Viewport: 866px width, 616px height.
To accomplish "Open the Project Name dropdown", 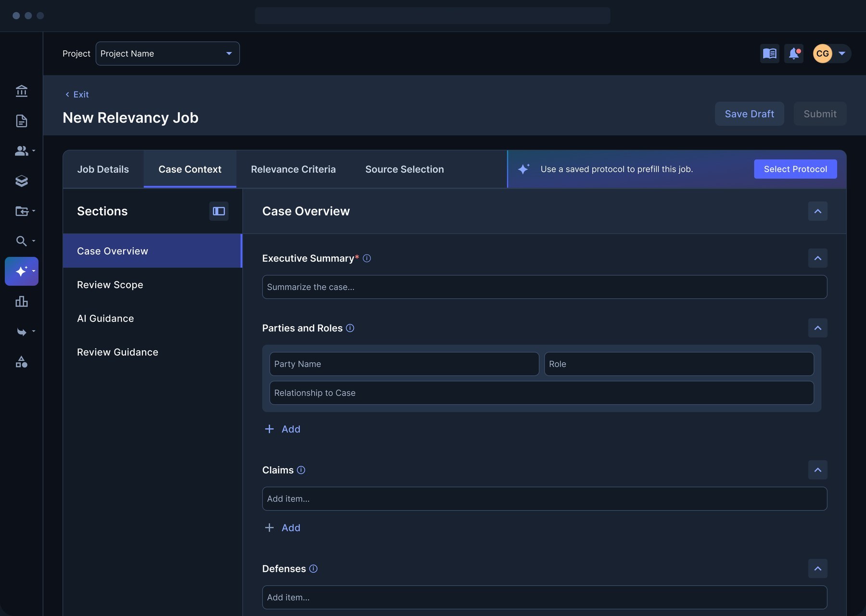I will [x=167, y=53].
